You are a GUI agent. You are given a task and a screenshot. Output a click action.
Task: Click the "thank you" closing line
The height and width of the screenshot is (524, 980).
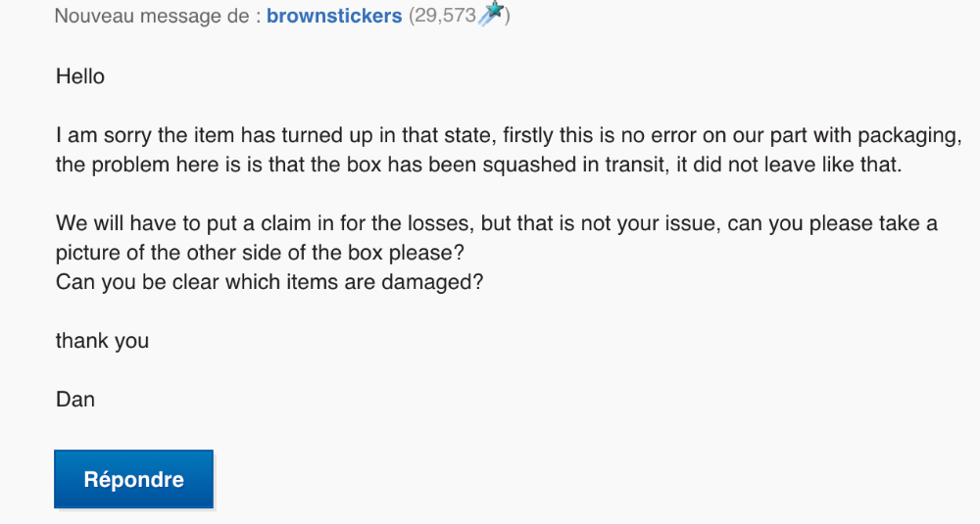[x=102, y=341]
